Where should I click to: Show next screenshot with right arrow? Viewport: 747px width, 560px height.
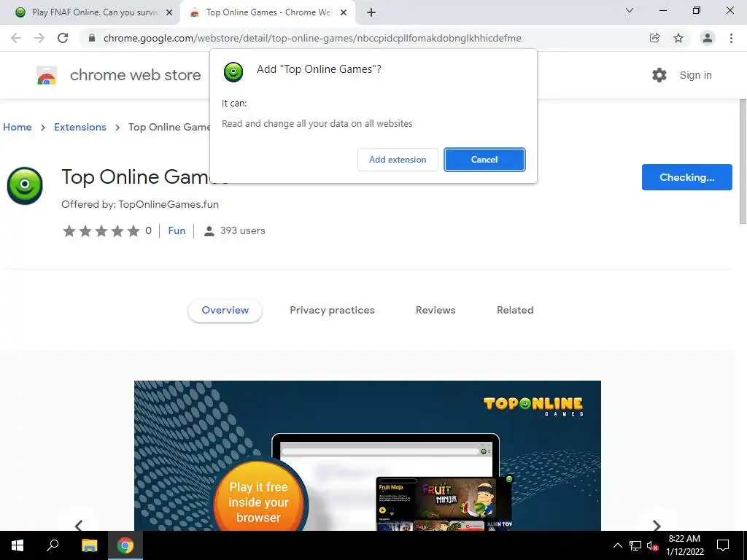pyautogui.click(x=657, y=525)
